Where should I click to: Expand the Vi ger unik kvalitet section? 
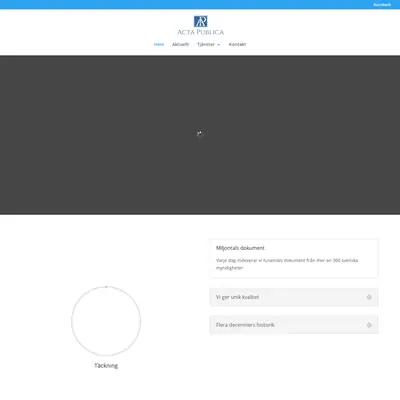[x=294, y=297]
